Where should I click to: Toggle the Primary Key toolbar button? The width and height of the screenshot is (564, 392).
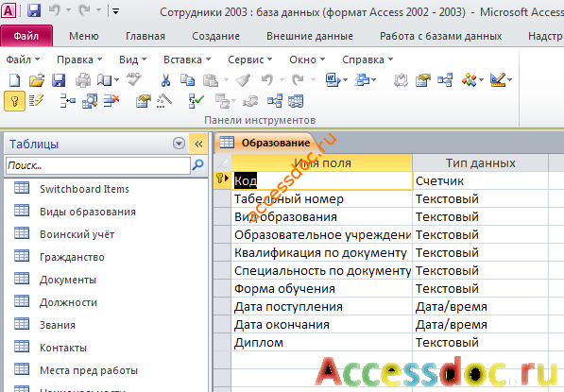pos(14,101)
